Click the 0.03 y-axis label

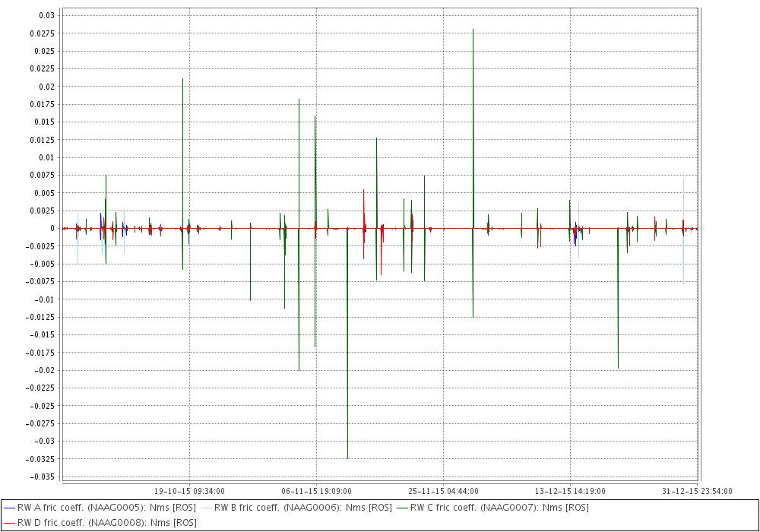47,15
